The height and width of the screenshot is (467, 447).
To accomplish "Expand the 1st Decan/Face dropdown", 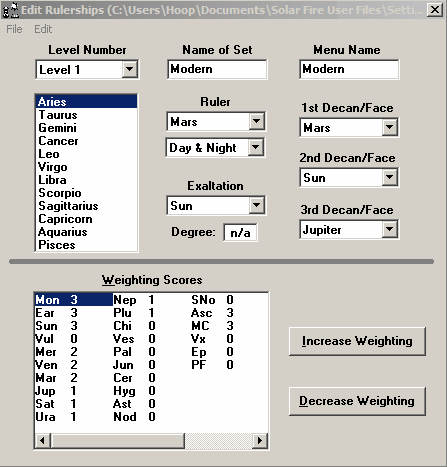I will [x=390, y=127].
